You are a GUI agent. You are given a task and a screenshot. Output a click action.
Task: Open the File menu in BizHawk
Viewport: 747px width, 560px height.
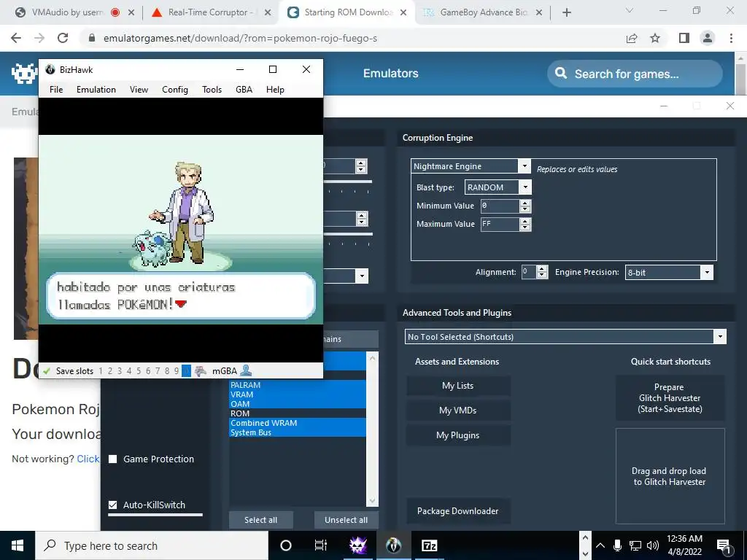click(x=56, y=90)
